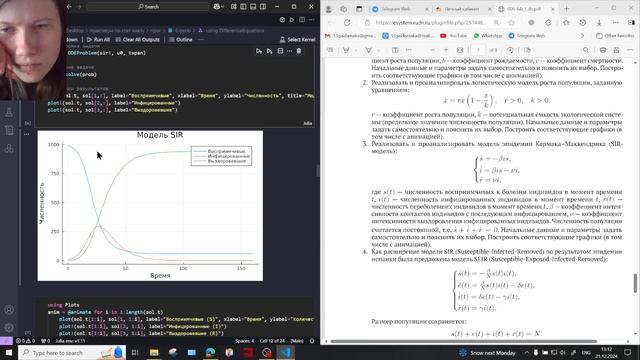
Task: Click the PDF vertical scrollbar thumb
Action: point(635,283)
